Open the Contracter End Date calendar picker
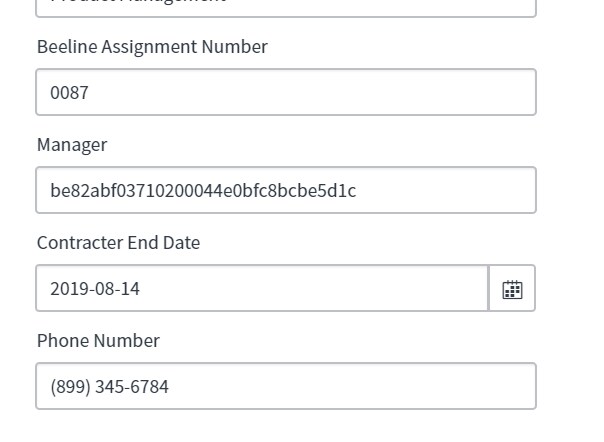 (512, 289)
